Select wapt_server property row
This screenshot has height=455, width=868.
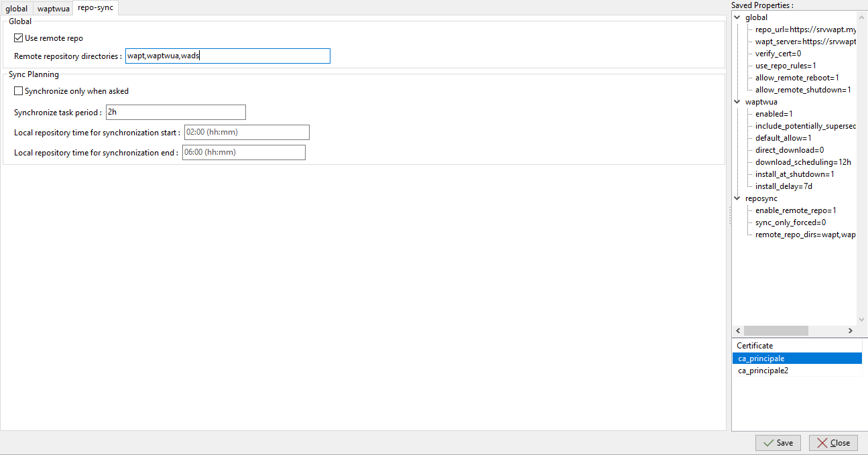point(806,42)
